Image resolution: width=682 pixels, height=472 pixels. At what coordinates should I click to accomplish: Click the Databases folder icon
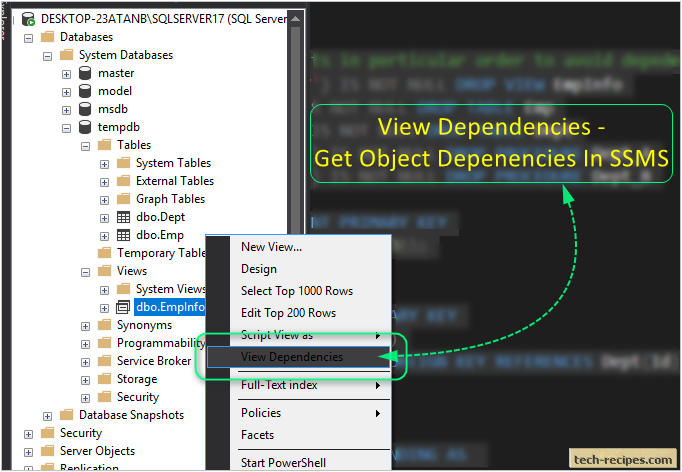pyautogui.click(x=47, y=37)
